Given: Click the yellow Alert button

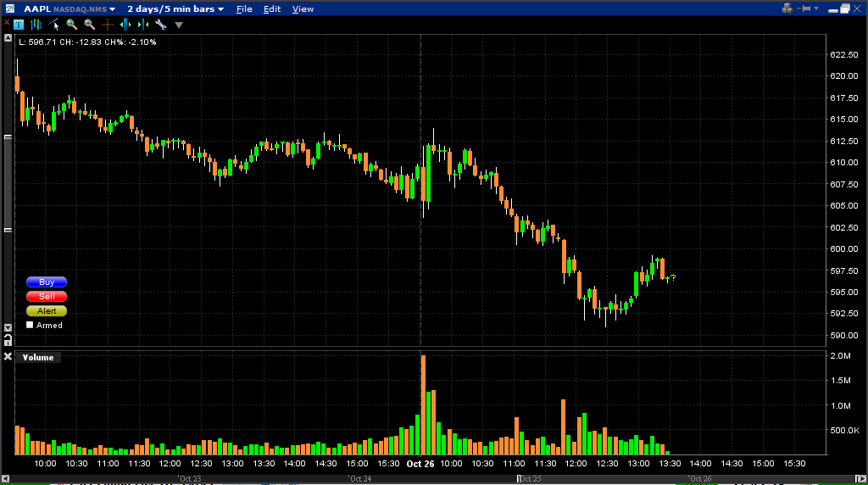Looking at the screenshot, I should pos(47,311).
